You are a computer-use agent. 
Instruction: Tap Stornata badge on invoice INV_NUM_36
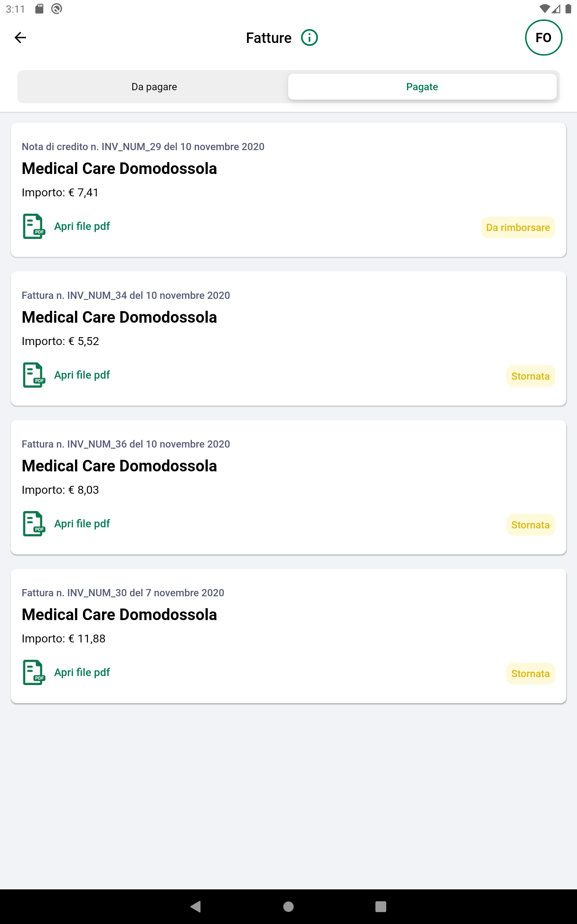point(530,525)
